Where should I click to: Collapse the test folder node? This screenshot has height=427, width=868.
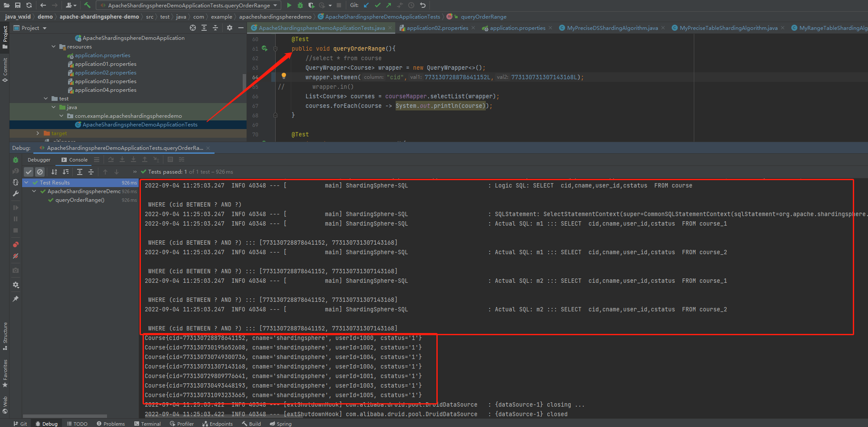46,98
